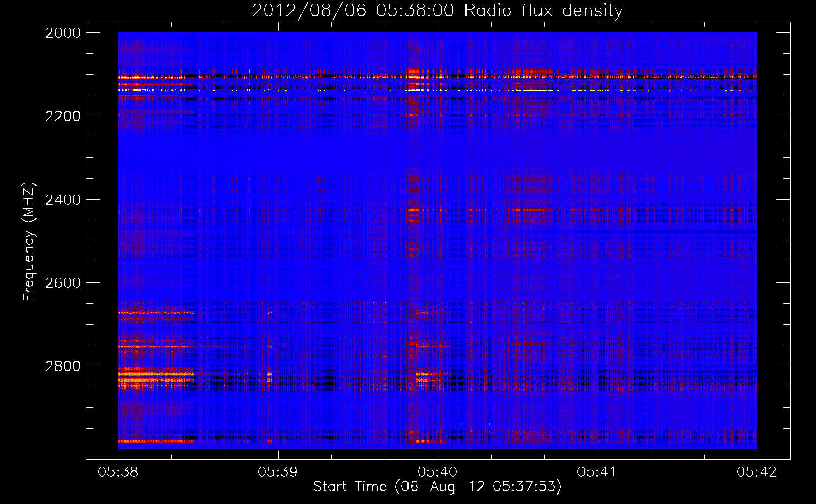
Task: Click the plot title '2012/08/06 05:38:00 Radio flux density'
Action: tap(437, 10)
